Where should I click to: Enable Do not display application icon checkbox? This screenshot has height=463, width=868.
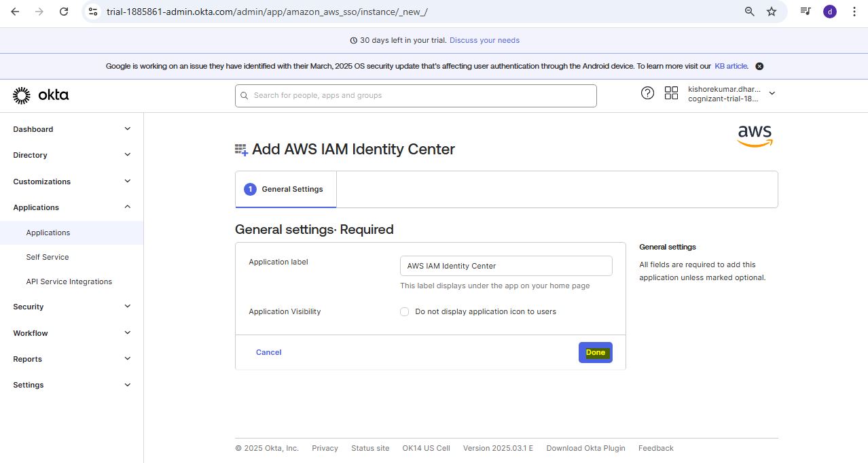(x=405, y=311)
